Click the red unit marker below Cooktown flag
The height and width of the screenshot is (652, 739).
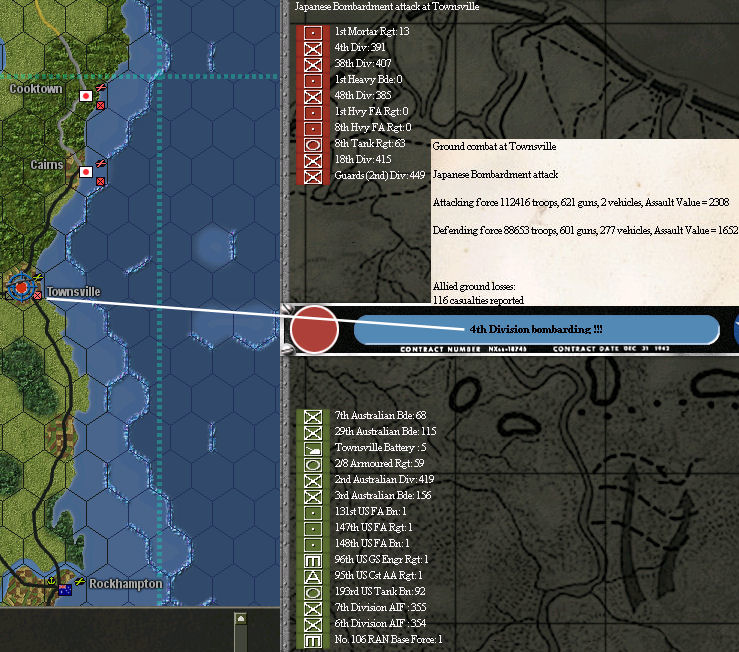[100, 106]
